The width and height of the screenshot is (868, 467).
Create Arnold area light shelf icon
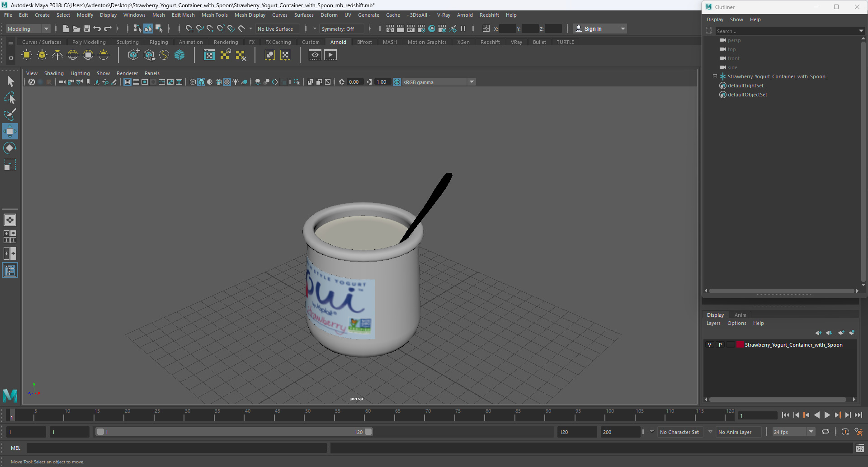[x=27, y=55]
